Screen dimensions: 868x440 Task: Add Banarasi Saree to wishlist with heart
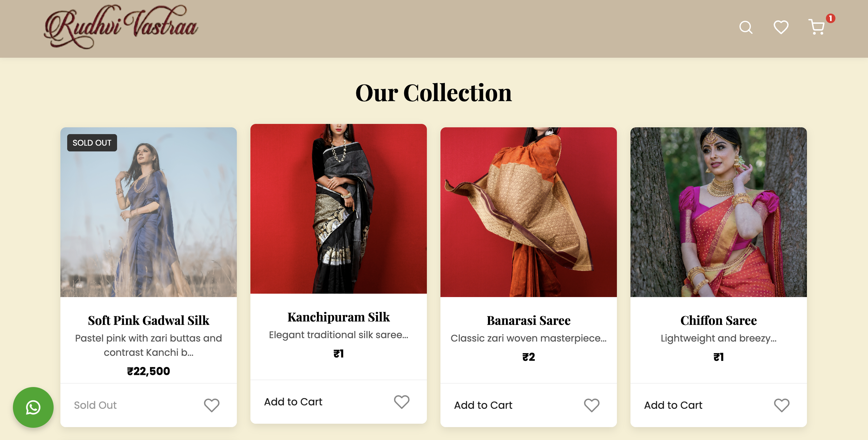[591, 405]
